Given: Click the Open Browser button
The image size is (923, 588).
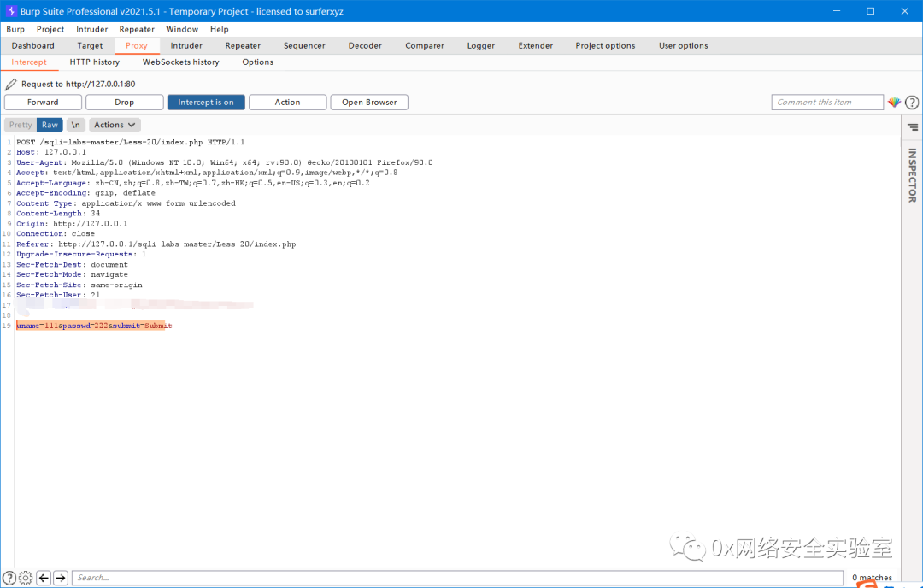Looking at the screenshot, I should (x=369, y=103).
